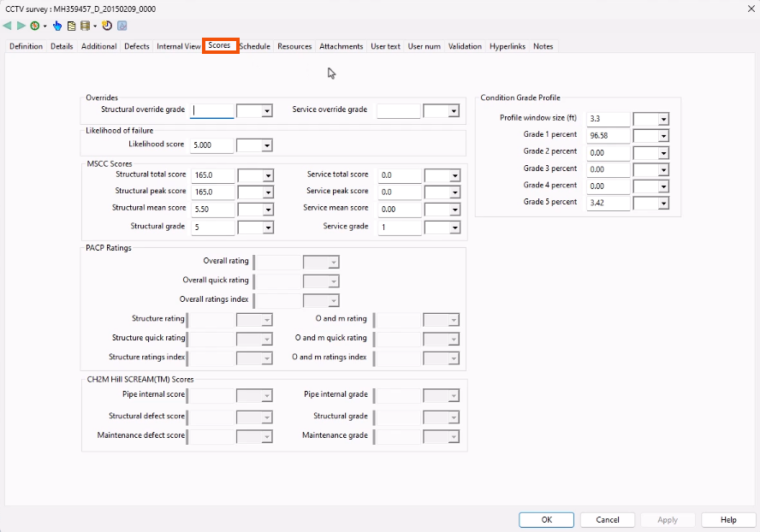Image resolution: width=760 pixels, height=532 pixels.
Task: Click the Cancel button
Action: pos(608,519)
